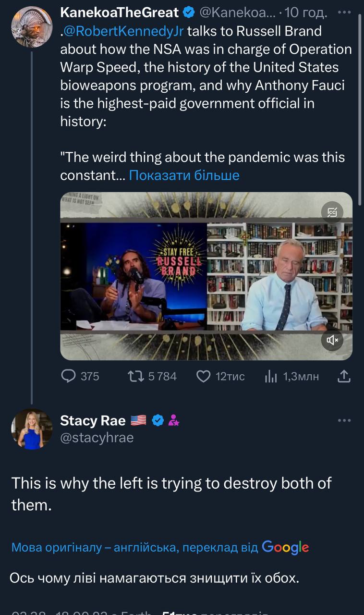
Task: Open KanekoaTheGreat profile avatar
Action: [x=32, y=27]
